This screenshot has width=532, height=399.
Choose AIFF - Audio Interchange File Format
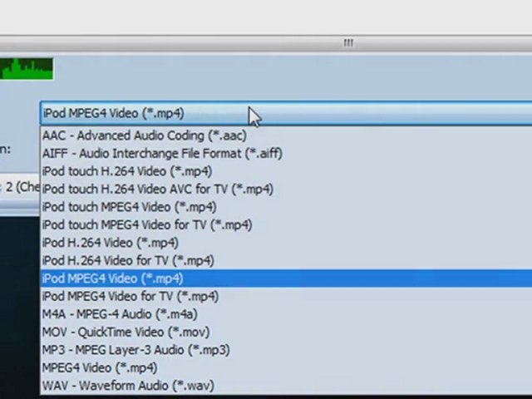coord(162,153)
